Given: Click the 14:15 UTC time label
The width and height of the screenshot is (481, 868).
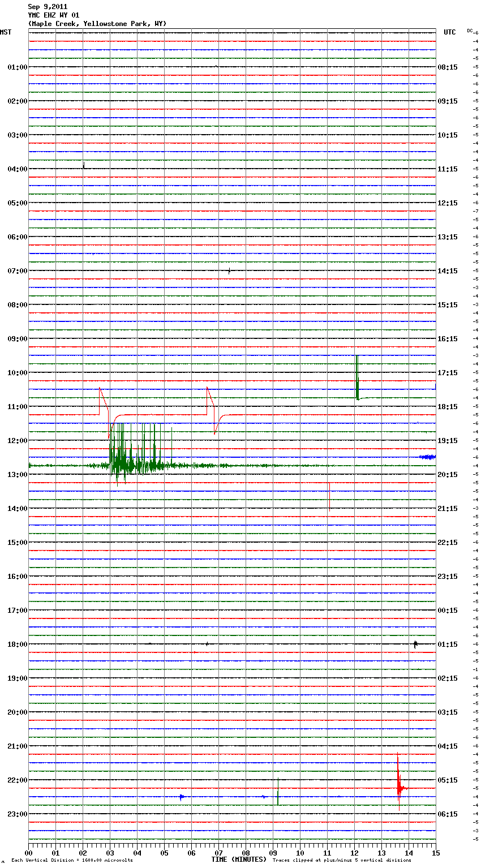Looking at the screenshot, I should [448, 271].
